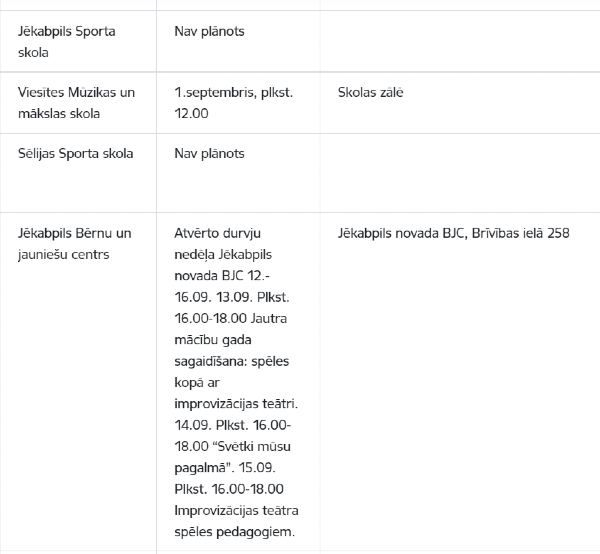
Task: Click the '1.septembris, plkst. 12.00' cell
Action: click(x=238, y=103)
